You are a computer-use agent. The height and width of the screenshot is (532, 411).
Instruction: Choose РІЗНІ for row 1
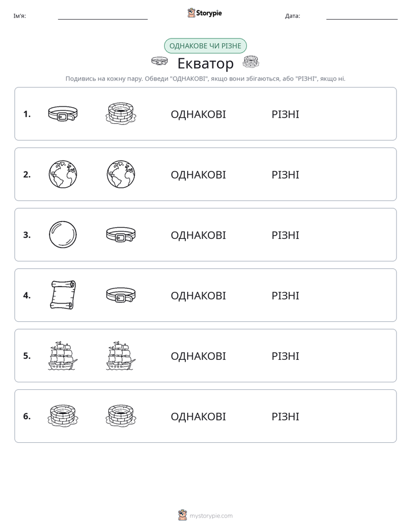[x=285, y=115]
